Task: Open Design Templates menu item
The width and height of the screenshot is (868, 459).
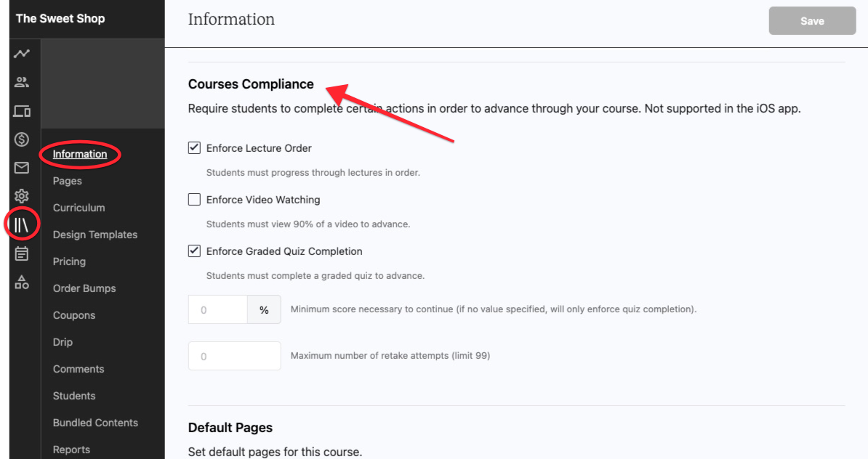Action: (95, 235)
